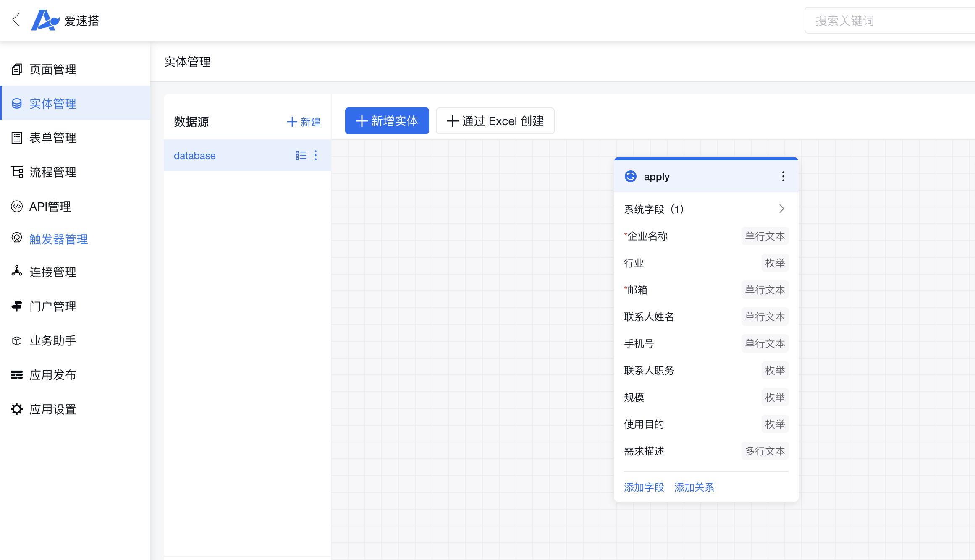Click the 使用目的 field row

pos(706,424)
